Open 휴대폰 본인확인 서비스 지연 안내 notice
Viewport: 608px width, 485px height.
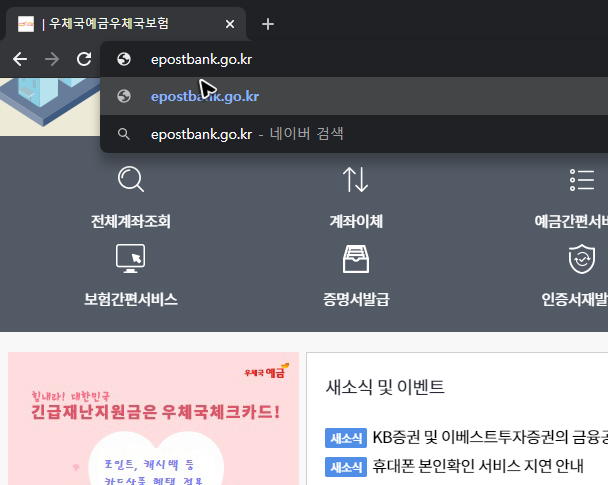pyautogui.click(x=478, y=466)
